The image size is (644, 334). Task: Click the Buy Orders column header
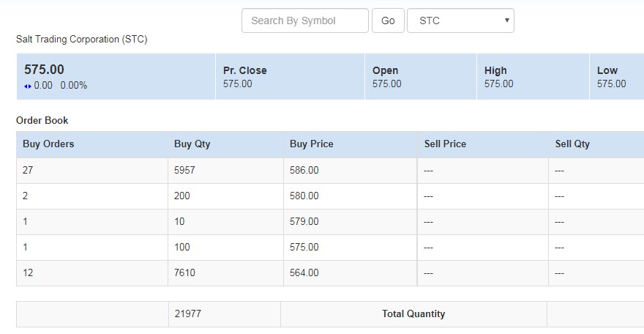(x=48, y=144)
